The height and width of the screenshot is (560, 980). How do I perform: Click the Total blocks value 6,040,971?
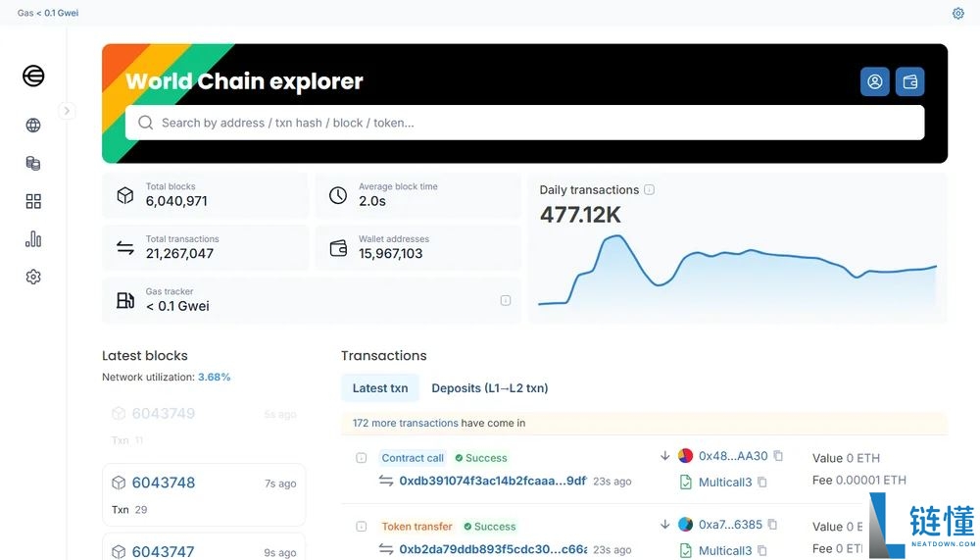pyautogui.click(x=176, y=201)
